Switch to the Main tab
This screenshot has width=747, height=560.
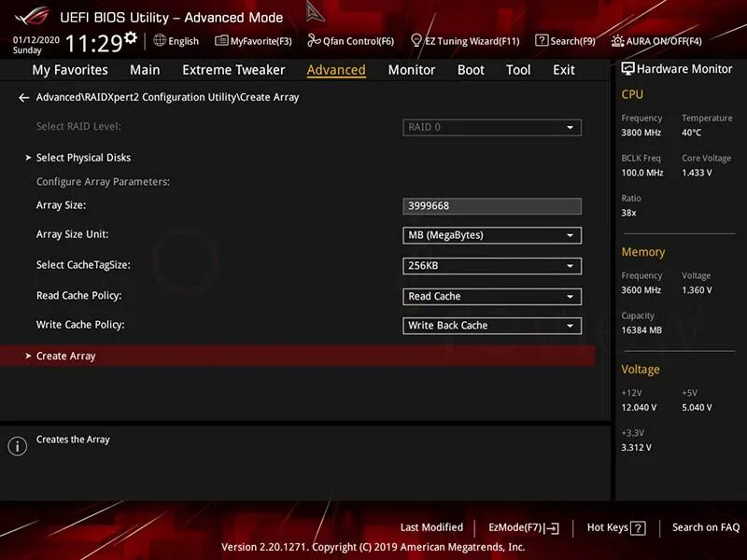[145, 70]
